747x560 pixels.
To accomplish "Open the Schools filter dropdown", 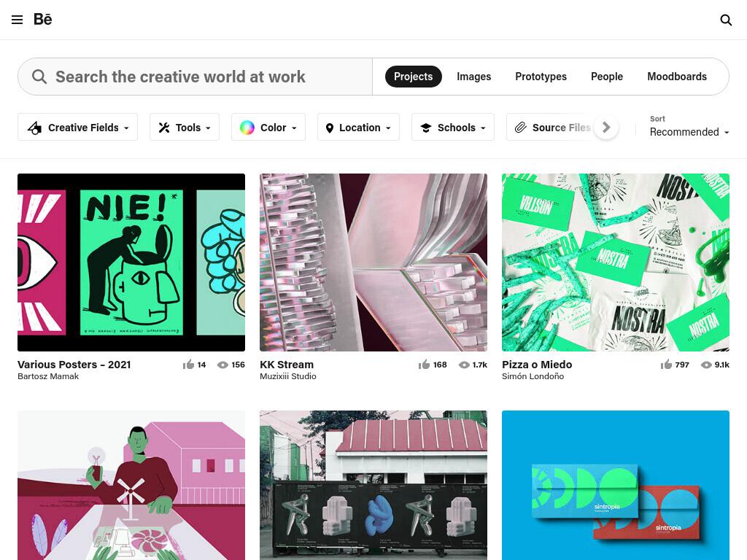I will click(x=452, y=127).
